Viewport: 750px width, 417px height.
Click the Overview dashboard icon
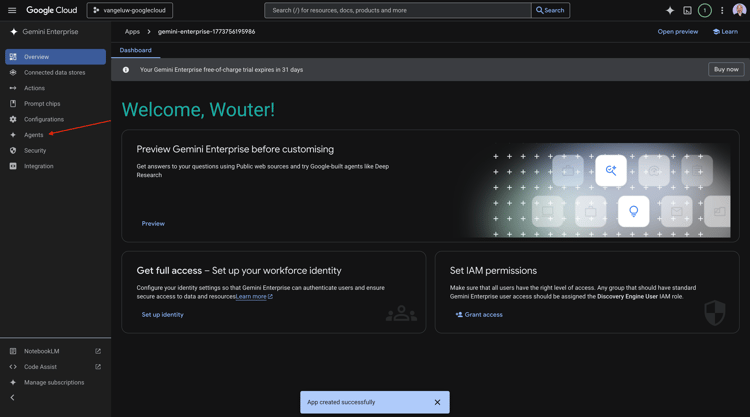13,56
